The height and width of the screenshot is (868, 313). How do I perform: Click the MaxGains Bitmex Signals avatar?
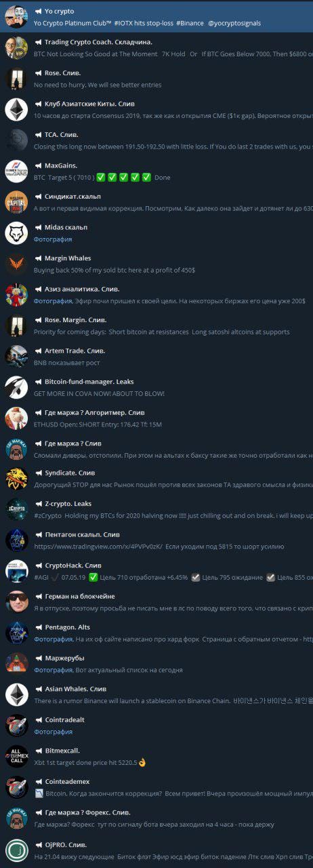[x=16, y=171]
